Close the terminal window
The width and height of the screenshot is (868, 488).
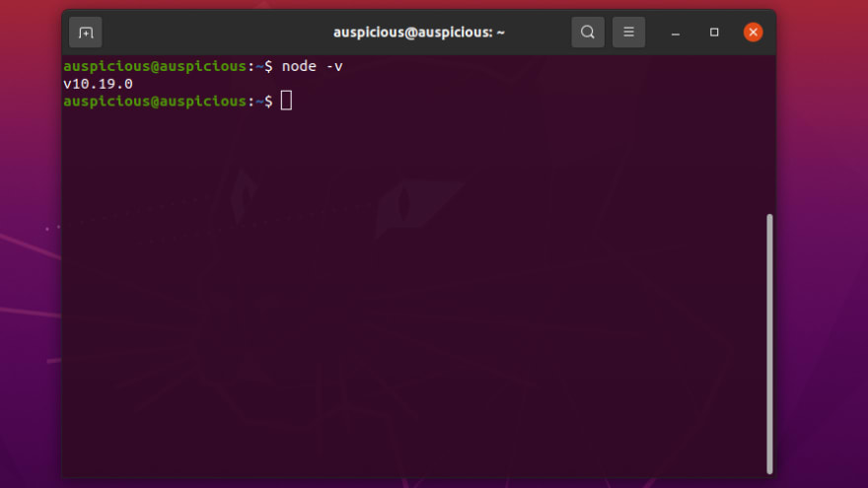(x=753, y=33)
